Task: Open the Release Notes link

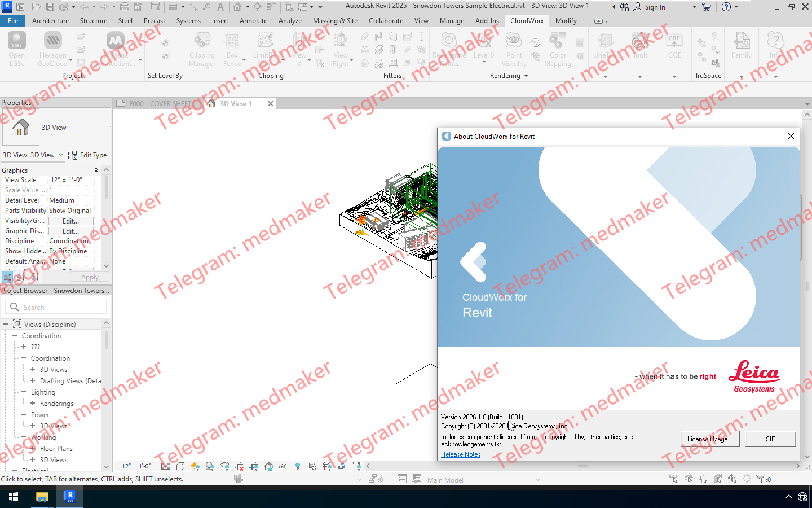Action: pos(461,454)
